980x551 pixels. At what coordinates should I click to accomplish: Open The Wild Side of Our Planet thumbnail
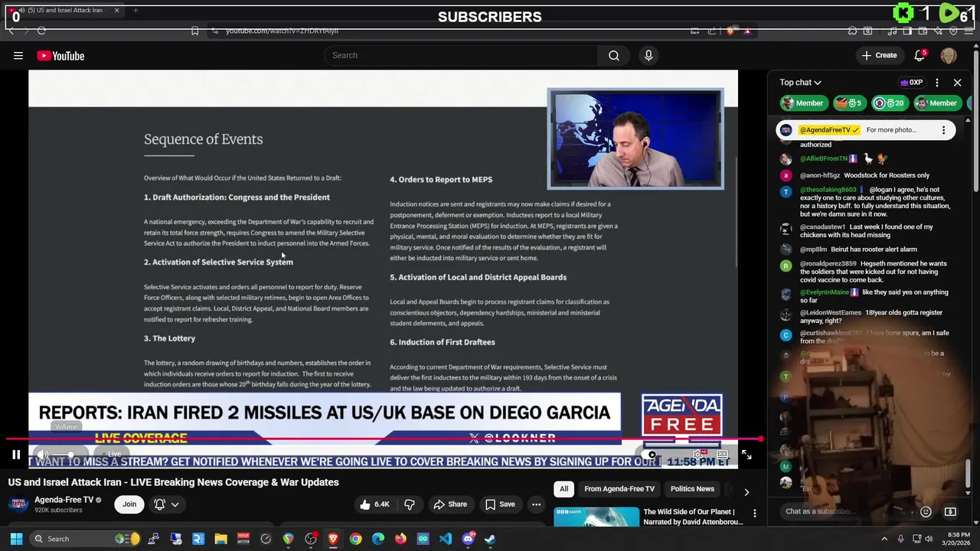(596, 517)
